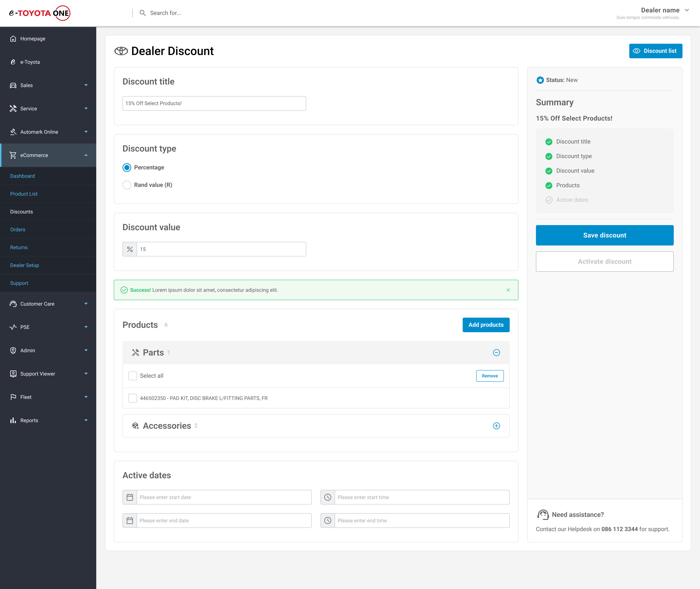This screenshot has width=700, height=589.
Task: Click the Add products button
Action: [x=486, y=325]
